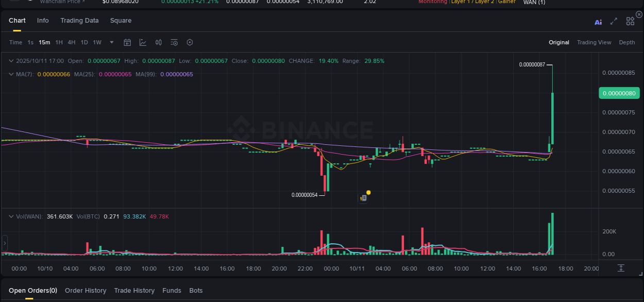The width and height of the screenshot is (644, 302).
Task: Switch to Depth view
Action: (x=627, y=42)
